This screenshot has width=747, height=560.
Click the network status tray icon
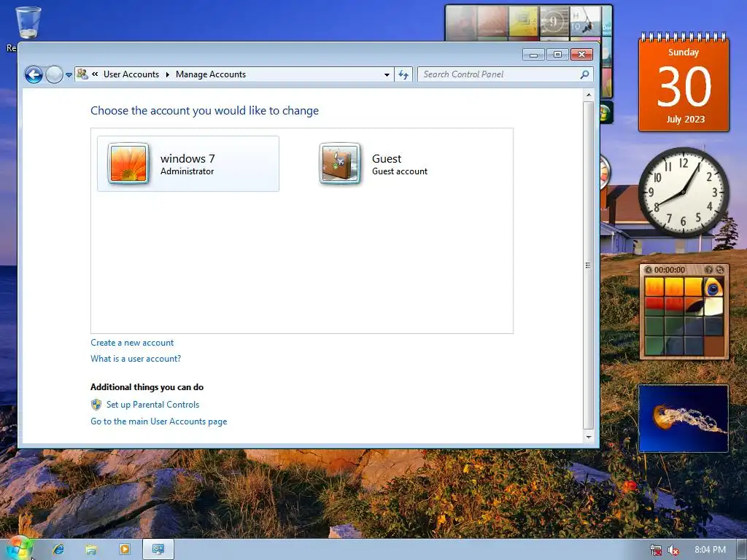pos(656,550)
